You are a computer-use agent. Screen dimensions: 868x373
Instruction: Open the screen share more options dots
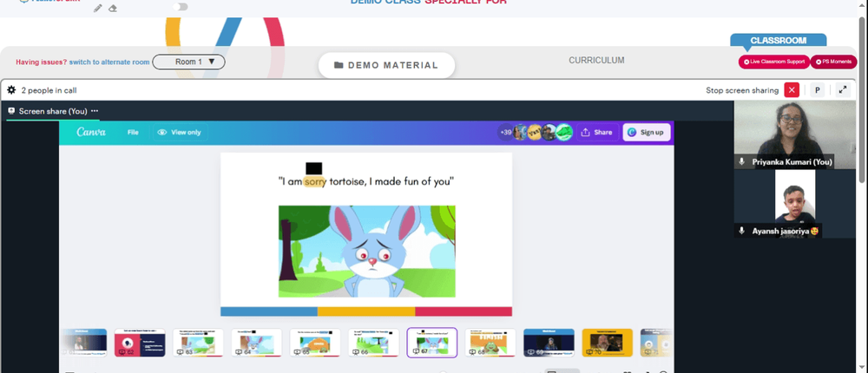[x=95, y=111]
